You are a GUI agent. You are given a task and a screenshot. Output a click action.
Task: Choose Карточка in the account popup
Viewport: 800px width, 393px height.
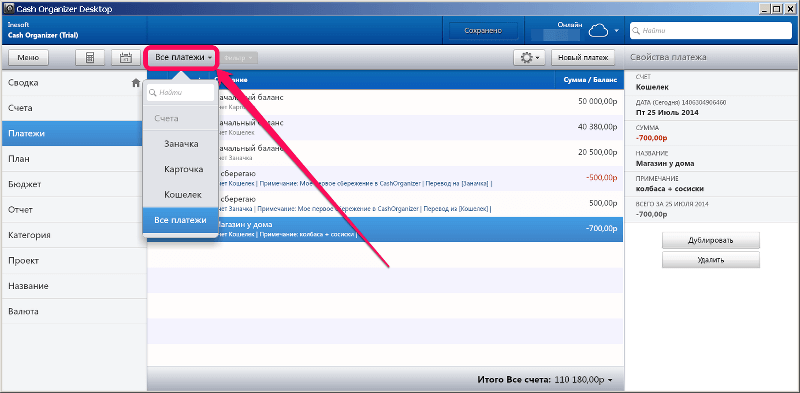coord(181,169)
